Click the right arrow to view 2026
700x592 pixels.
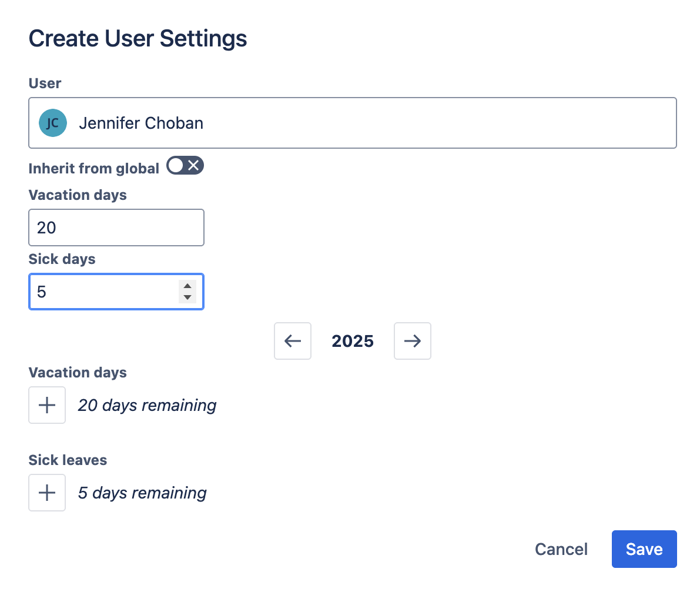[412, 341]
